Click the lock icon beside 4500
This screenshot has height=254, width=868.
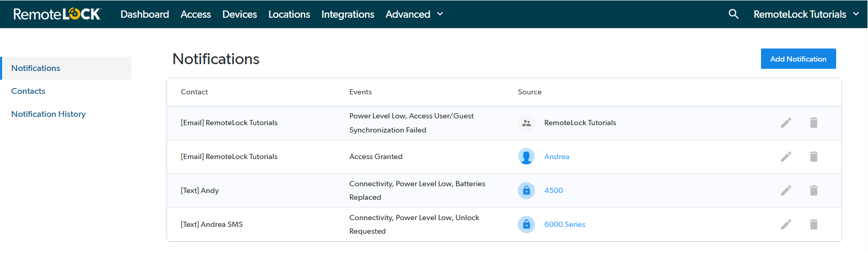(x=526, y=190)
